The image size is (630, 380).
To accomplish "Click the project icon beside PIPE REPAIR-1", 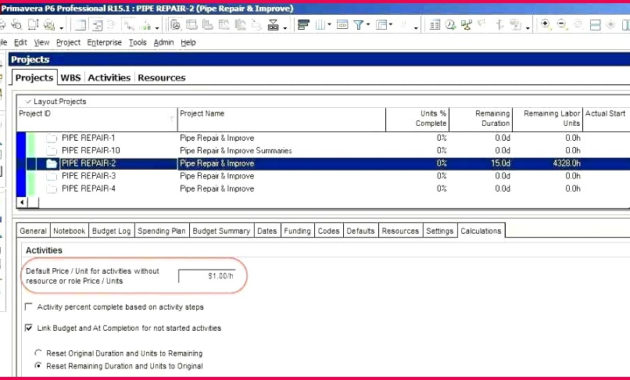I will [x=51, y=138].
